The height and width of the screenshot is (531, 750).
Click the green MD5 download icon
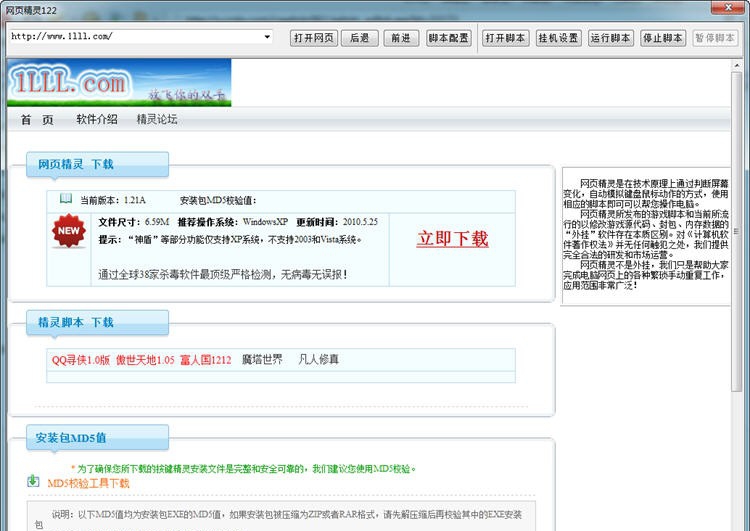33,482
